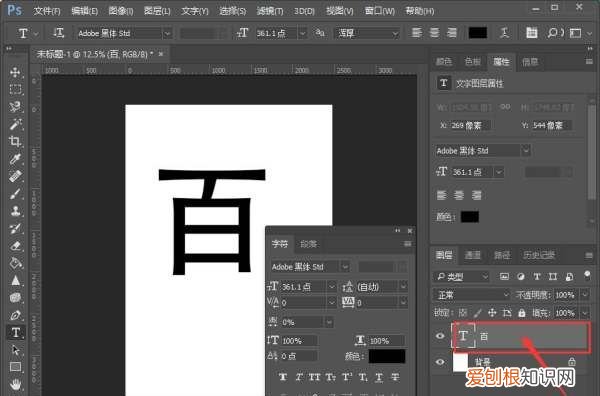Select the Eraser tool
600x396 pixels.
[x=15, y=246]
